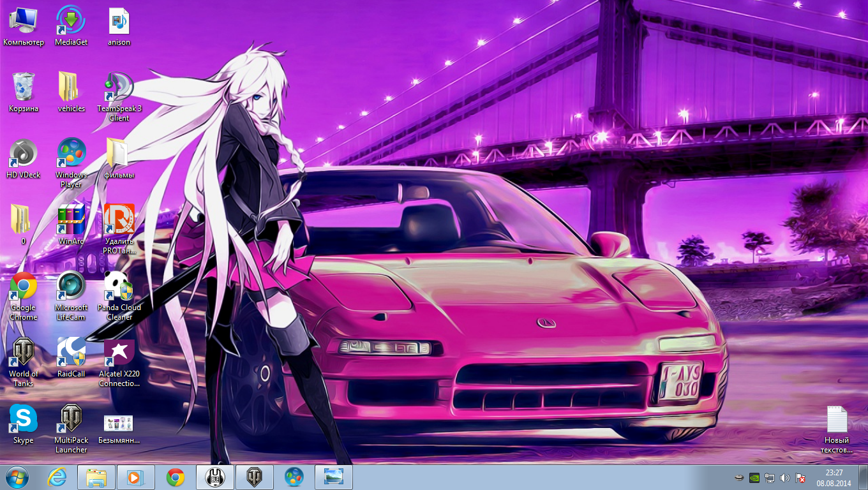Open the MultiPack Launcher shortcut
The width and height of the screenshot is (868, 490).
point(71,428)
